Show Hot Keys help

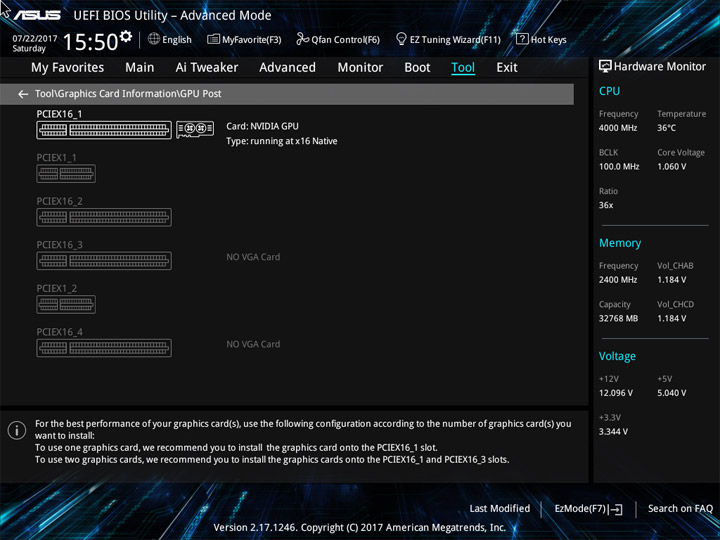coord(541,39)
